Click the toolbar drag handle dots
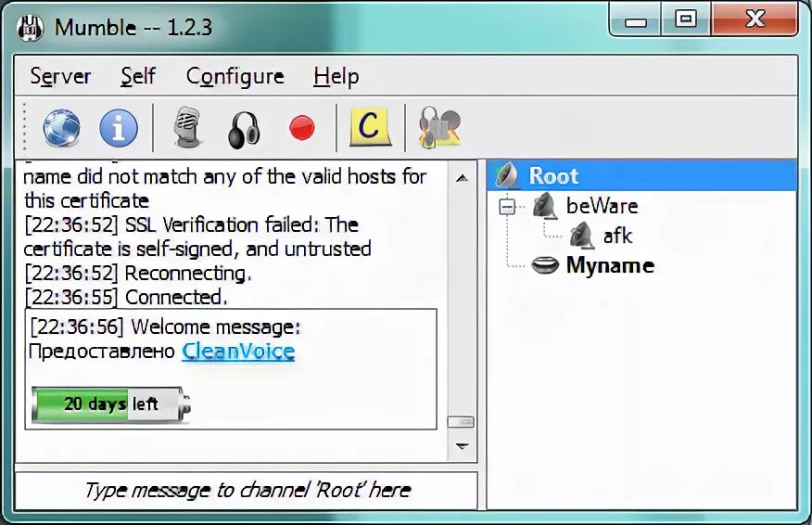 click(24, 127)
